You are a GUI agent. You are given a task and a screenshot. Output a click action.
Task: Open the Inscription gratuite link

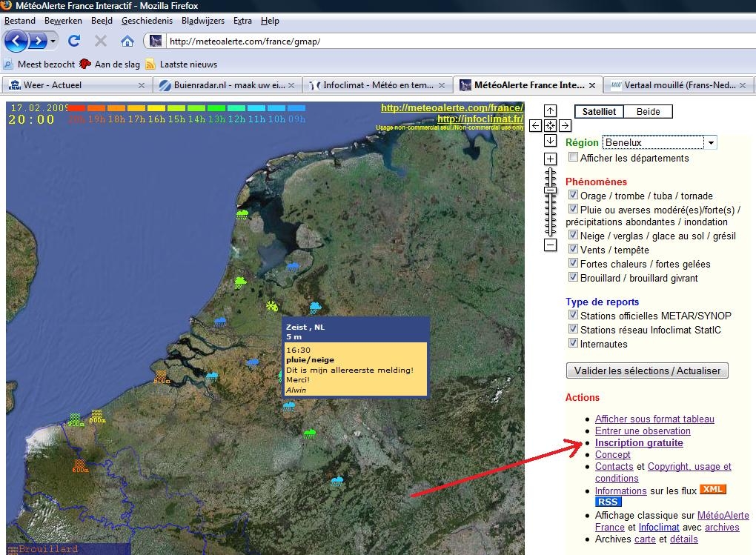point(639,442)
